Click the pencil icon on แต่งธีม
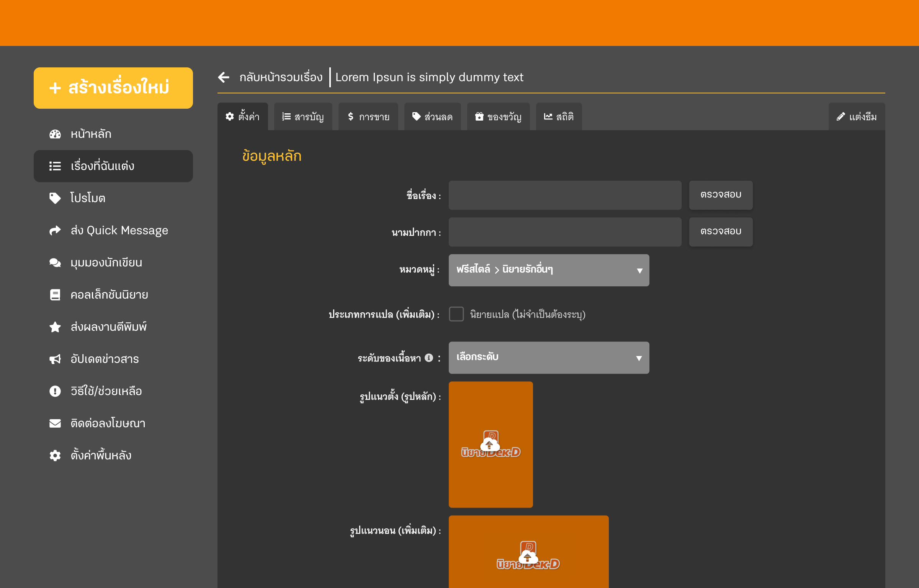The height and width of the screenshot is (588, 919). (841, 117)
